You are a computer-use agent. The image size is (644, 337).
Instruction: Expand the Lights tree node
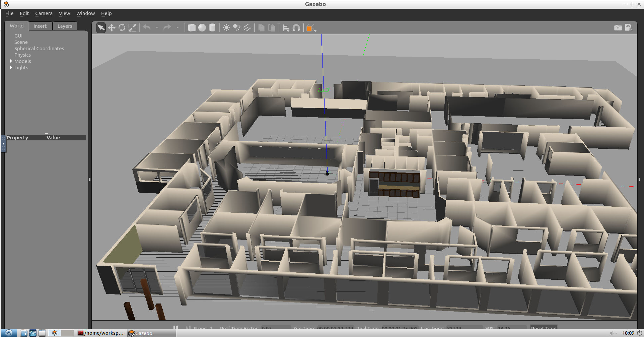coord(11,67)
